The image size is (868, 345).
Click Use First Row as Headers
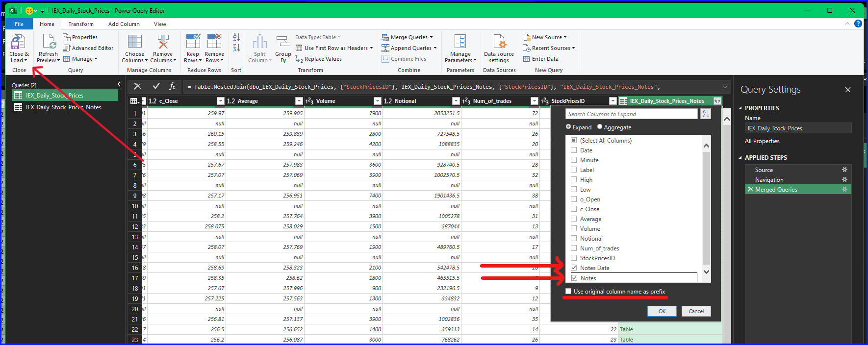334,48
